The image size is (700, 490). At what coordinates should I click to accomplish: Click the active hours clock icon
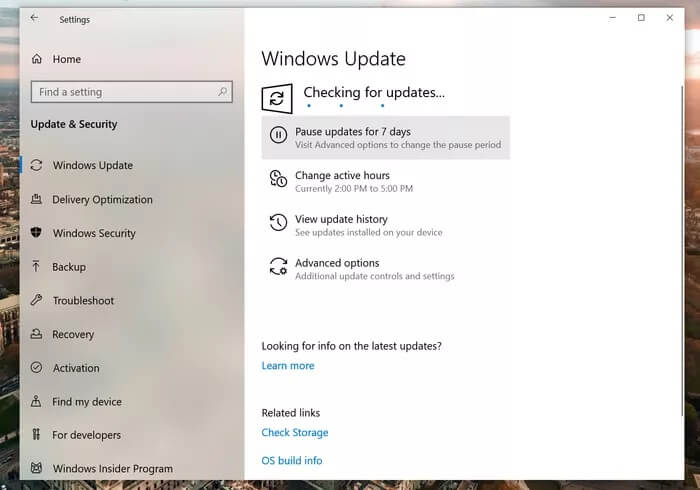click(x=278, y=179)
